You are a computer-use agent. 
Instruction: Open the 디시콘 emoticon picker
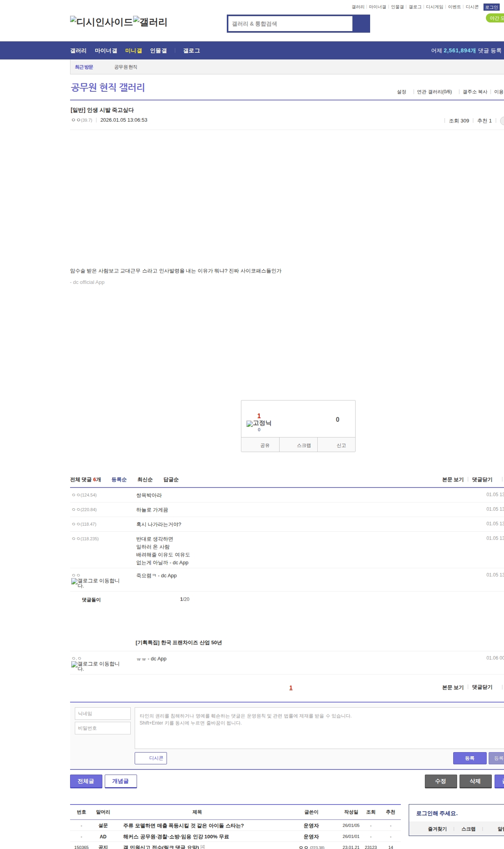(151, 758)
